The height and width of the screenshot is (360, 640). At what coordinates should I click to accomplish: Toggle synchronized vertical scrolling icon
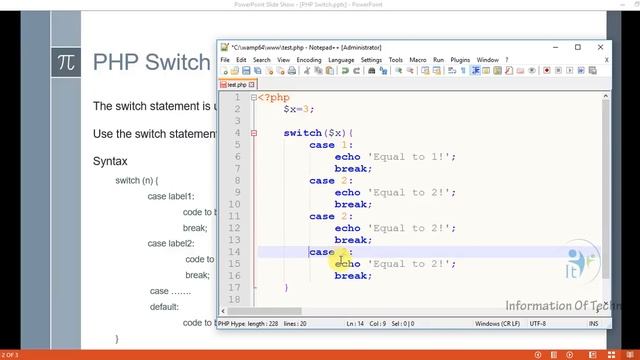tap(425, 71)
